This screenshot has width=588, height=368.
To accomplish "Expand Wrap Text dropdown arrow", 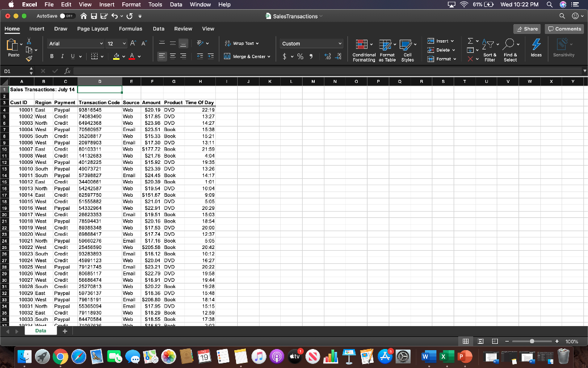I will point(257,44).
